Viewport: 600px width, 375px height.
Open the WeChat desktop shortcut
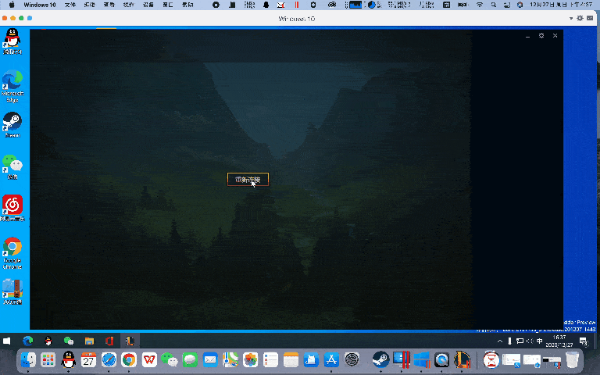point(12,167)
